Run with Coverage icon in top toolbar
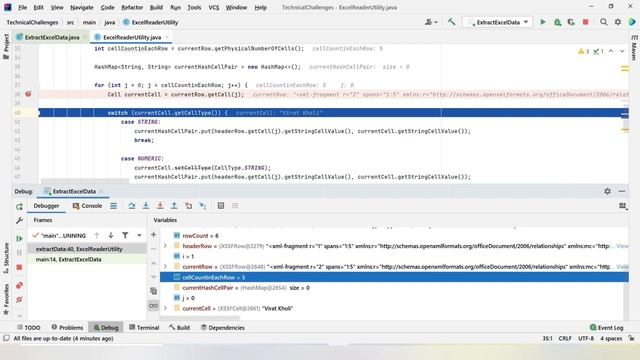 pos(571,22)
